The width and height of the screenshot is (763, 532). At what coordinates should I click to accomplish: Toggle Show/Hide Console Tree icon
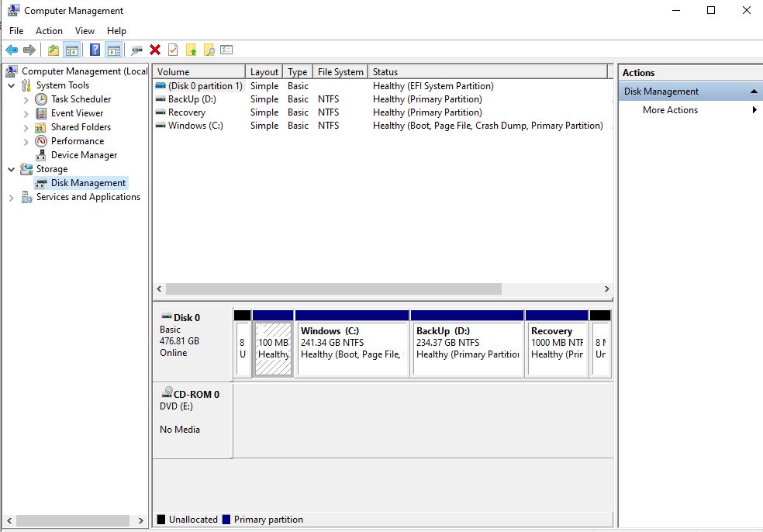[x=71, y=50]
